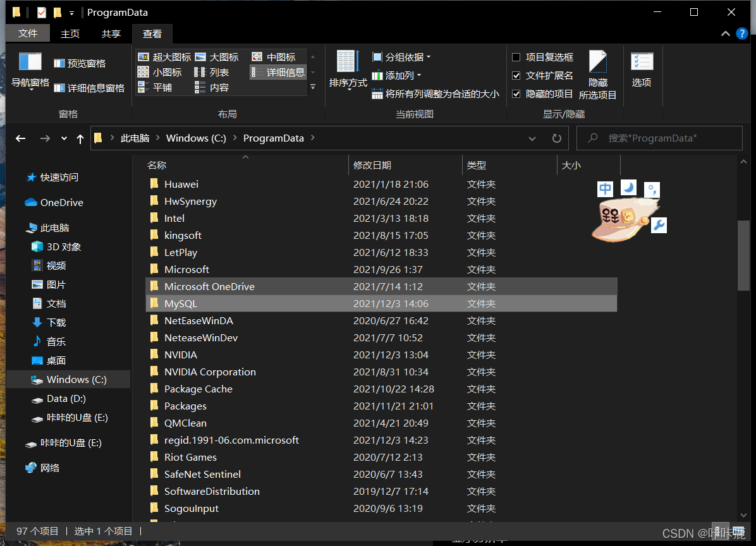
Task: Open the Sort by menu
Action: coord(348,70)
